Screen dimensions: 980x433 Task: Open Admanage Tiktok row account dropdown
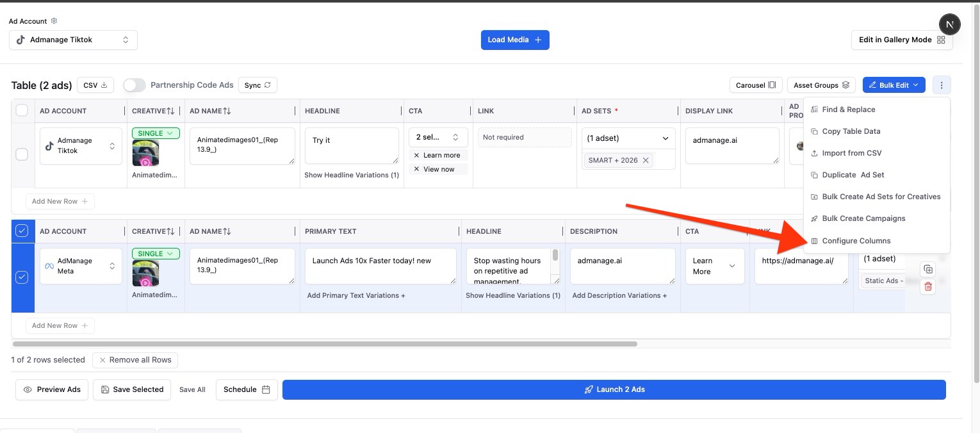(81, 145)
